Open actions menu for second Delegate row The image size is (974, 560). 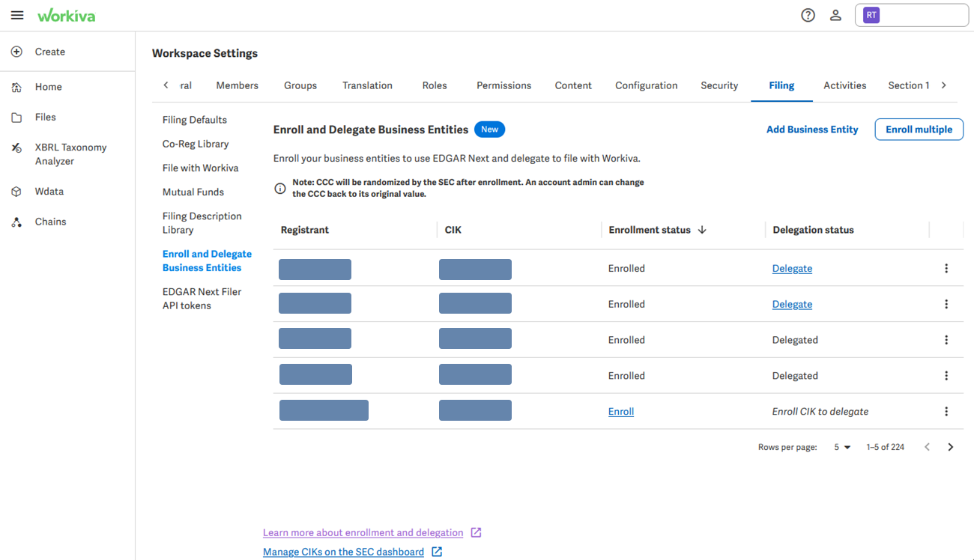(x=946, y=304)
